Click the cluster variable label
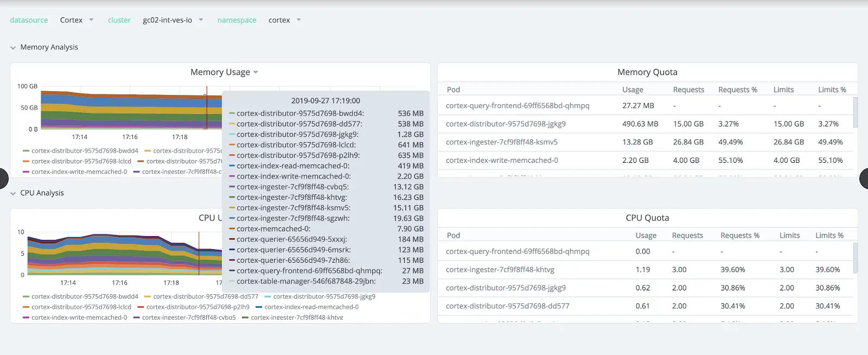Viewport: 868px width, 355px height. 119,20
